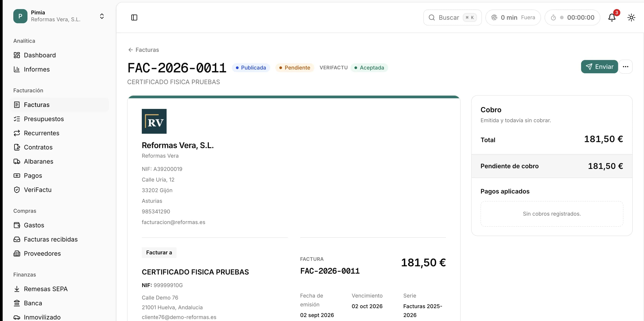Click the Pendiente de cobro amount
This screenshot has width=644, height=321.
click(x=605, y=166)
